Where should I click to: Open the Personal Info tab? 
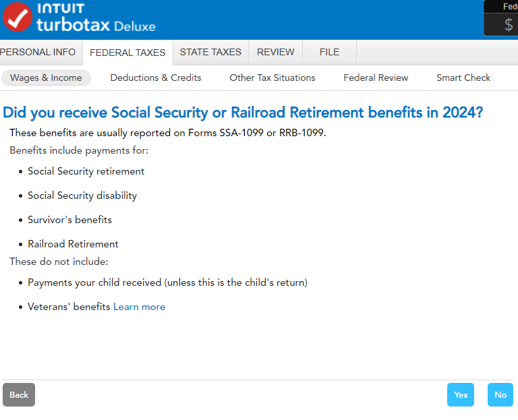(x=38, y=52)
